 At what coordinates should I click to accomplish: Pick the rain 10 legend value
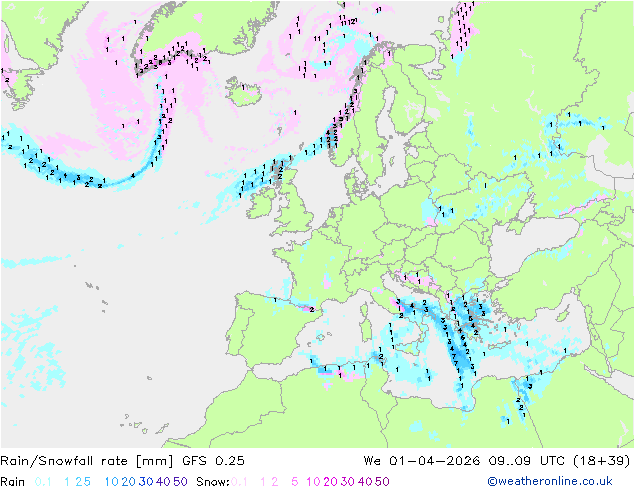coord(112,482)
